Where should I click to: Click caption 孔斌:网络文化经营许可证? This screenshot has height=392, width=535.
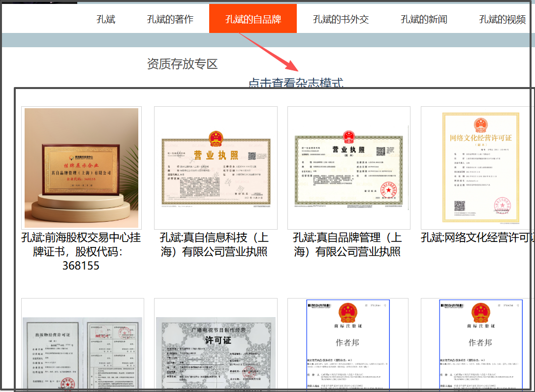point(477,238)
